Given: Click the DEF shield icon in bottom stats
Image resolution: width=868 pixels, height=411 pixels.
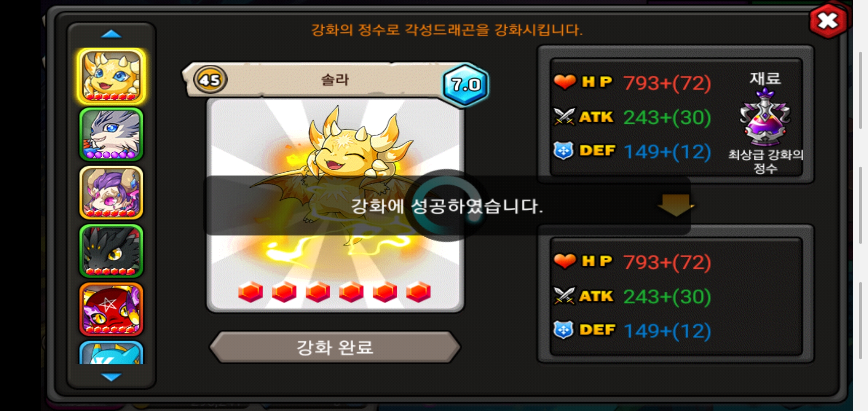Looking at the screenshot, I should point(564,330).
